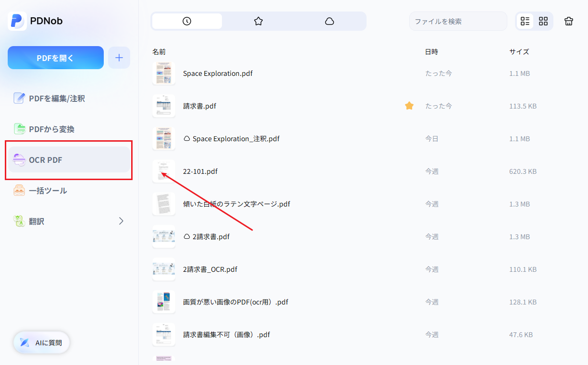The width and height of the screenshot is (588, 365).
Task: Click size value 47.6 KB
Action: [521, 335]
